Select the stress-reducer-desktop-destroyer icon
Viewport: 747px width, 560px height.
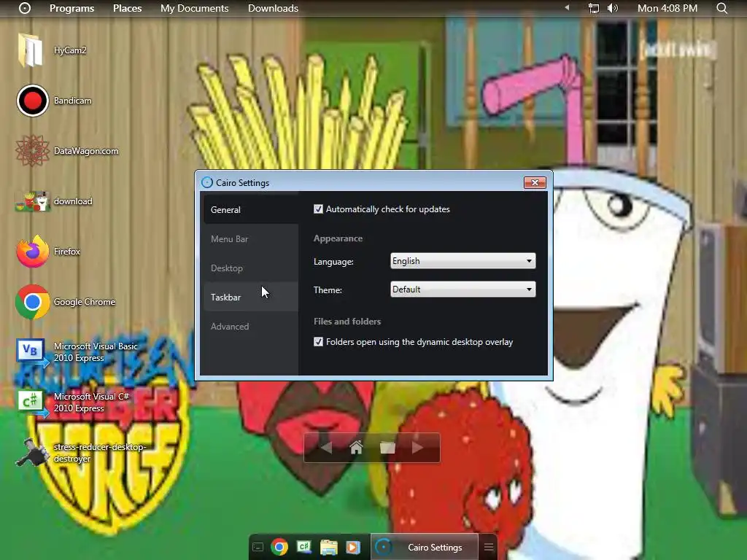coord(32,452)
